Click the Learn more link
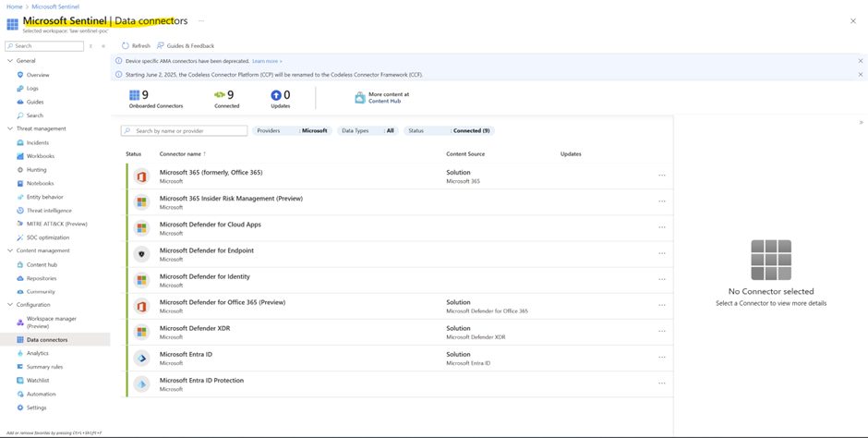The width and height of the screenshot is (868, 438). 267,61
